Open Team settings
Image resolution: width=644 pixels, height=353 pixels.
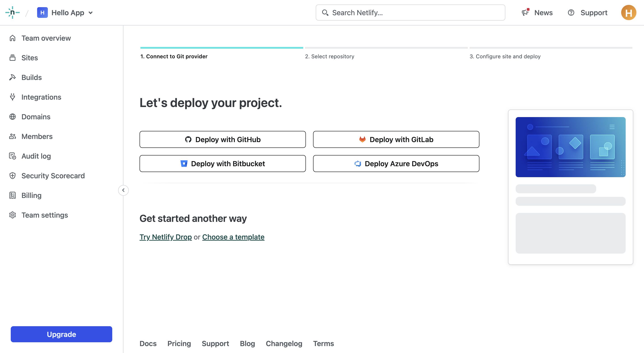(x=44, y=215)
